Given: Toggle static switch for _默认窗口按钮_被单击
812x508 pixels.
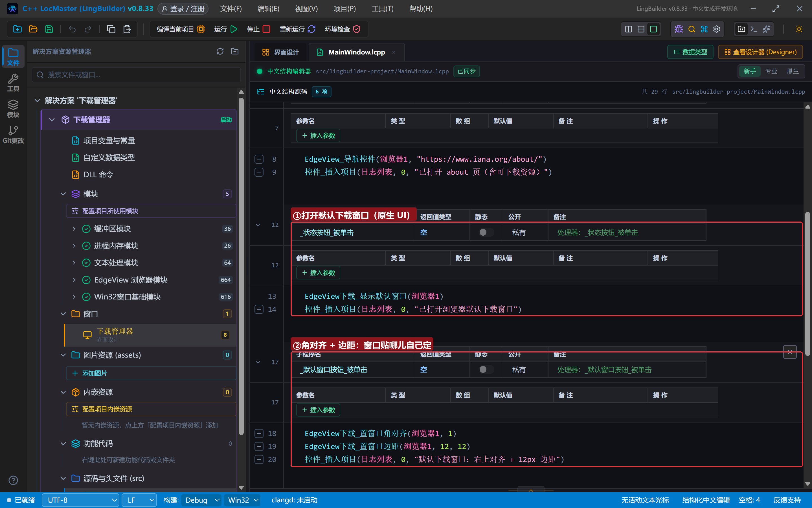Looking at the screenshot, I should (x=486, y=369).
